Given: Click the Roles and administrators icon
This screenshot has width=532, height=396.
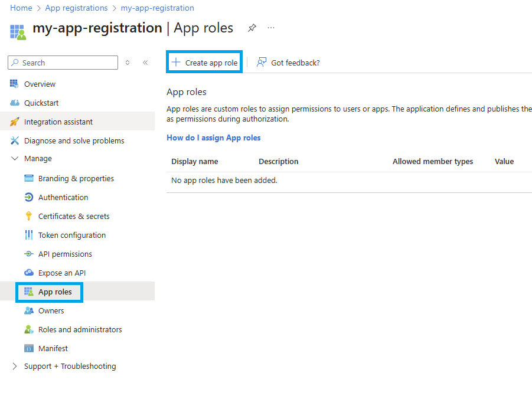Looking at the screenshot, I should point(29,329).
